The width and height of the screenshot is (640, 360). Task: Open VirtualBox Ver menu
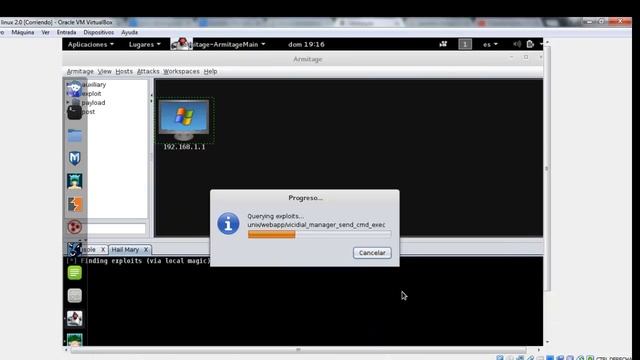[x=45, y=32]
